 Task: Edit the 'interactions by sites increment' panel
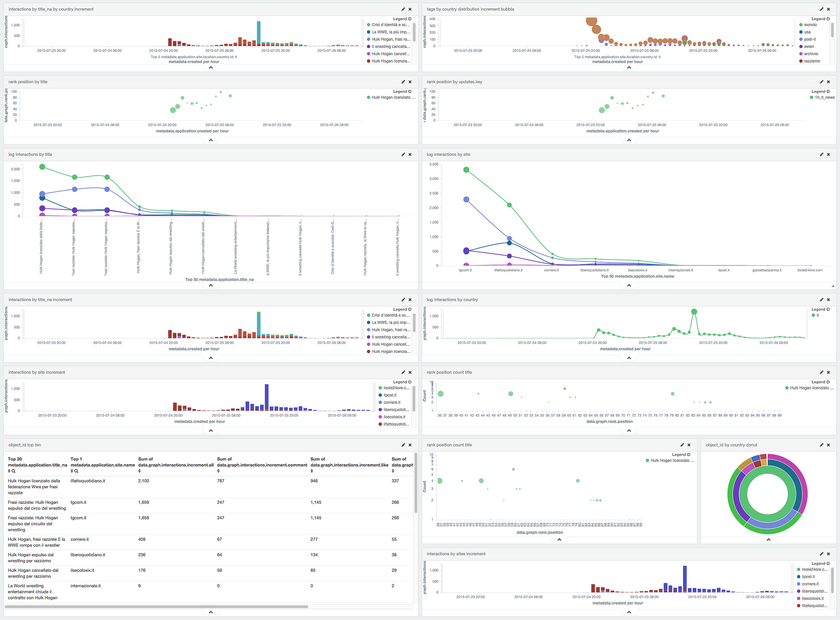(x=822, y=554)
